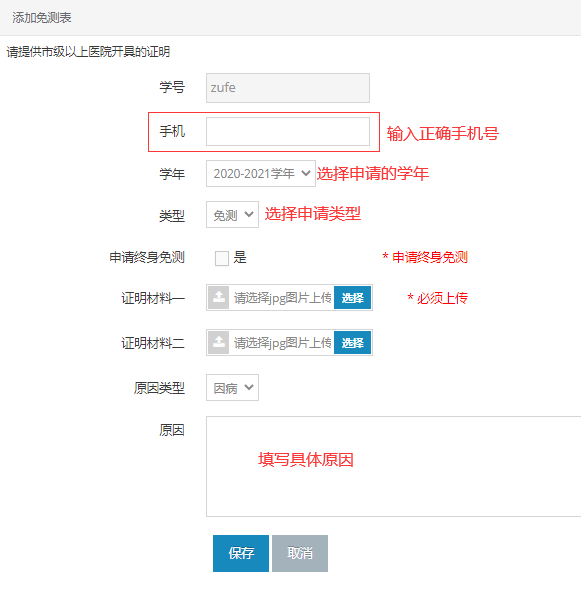Focus the 手机 phone number input
Viewport: 581px width, 596px height.
click(288, 132)
